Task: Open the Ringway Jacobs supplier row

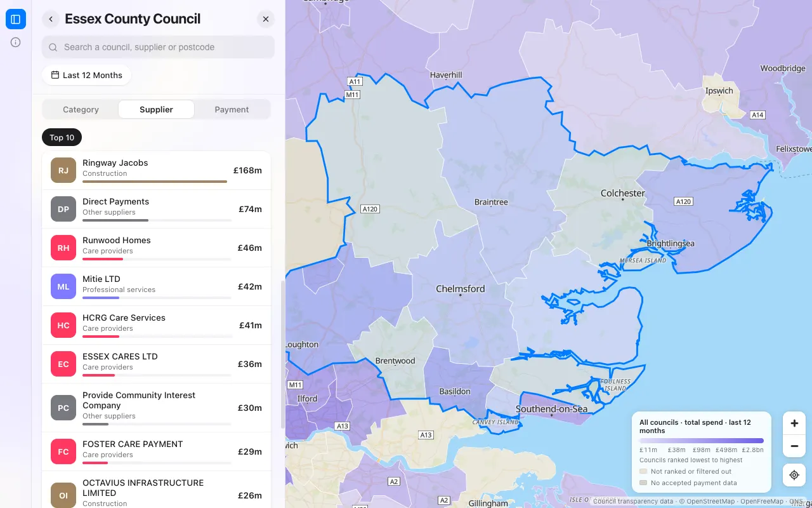Action: [156, 170]
